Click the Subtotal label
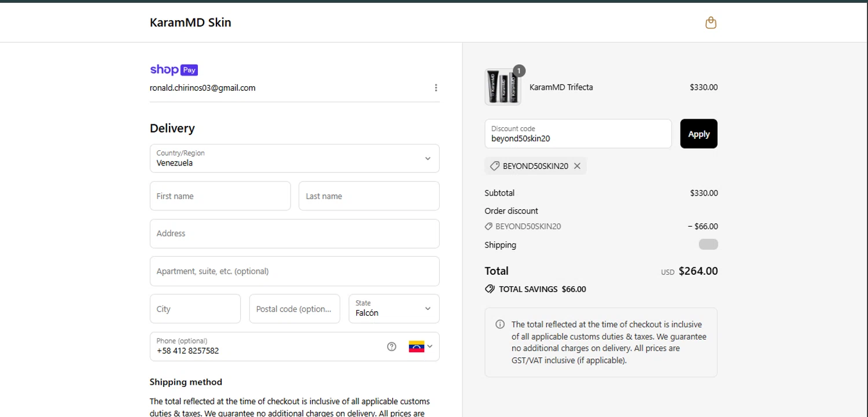Image resolution: width=868 pixels, height=417 pixels. pos(499,193)
